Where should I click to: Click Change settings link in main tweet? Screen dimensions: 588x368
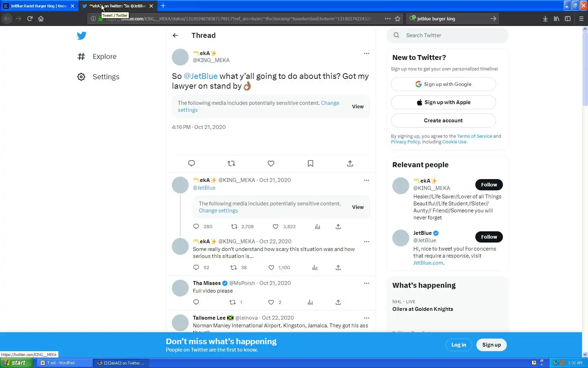click(258, 107)
